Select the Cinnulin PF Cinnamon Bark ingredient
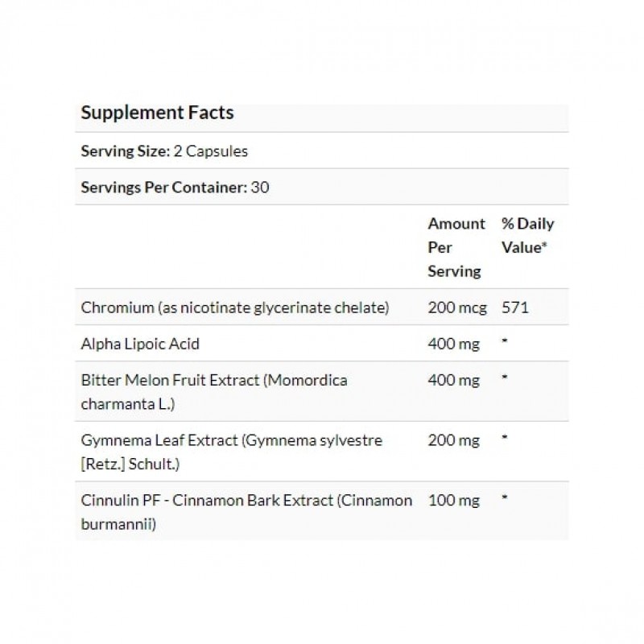Image resolution: width=644 pixels, height=644 pixels. 246,511
